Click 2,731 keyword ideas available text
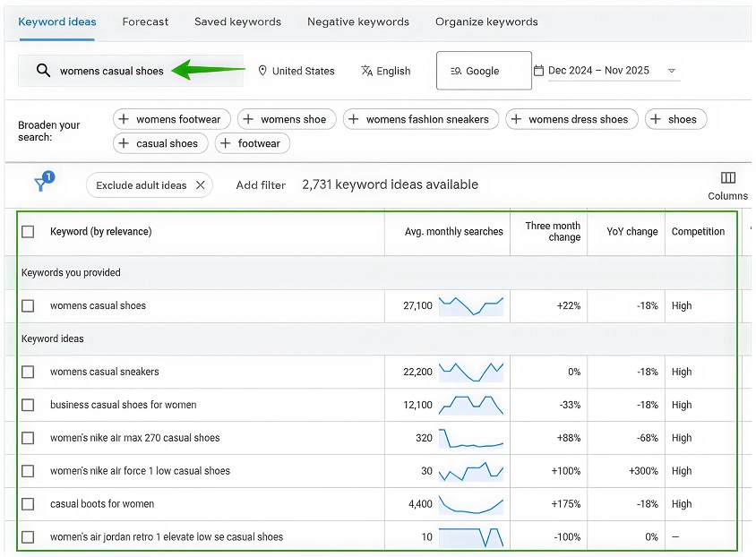This screenshot has height=557, width=756. [x=390, y=184]
